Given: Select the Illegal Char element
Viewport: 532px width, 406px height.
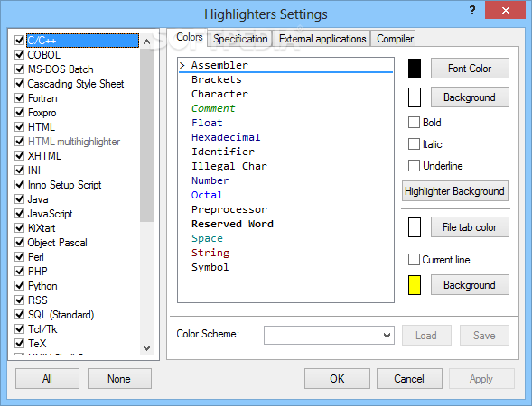Looking at the screenshot, I should click(x=229, y=166).
